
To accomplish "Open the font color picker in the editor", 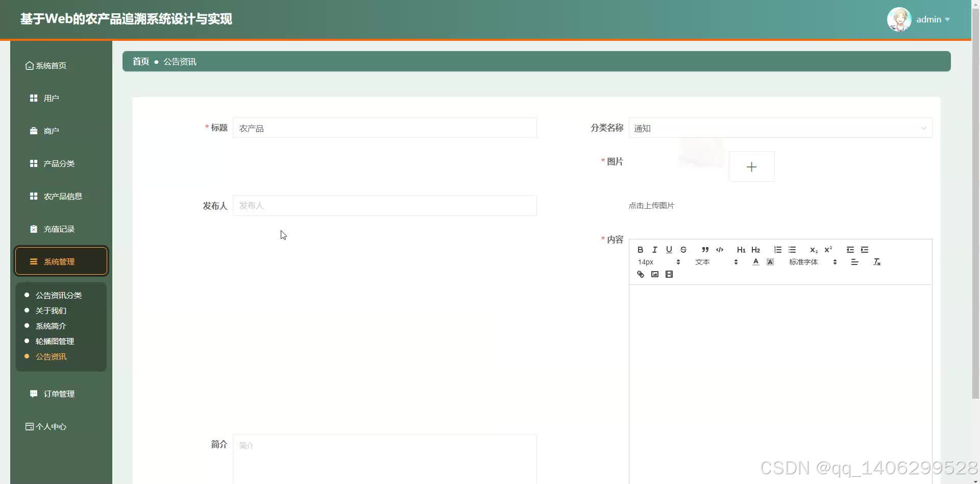I will tap(756, 262).
